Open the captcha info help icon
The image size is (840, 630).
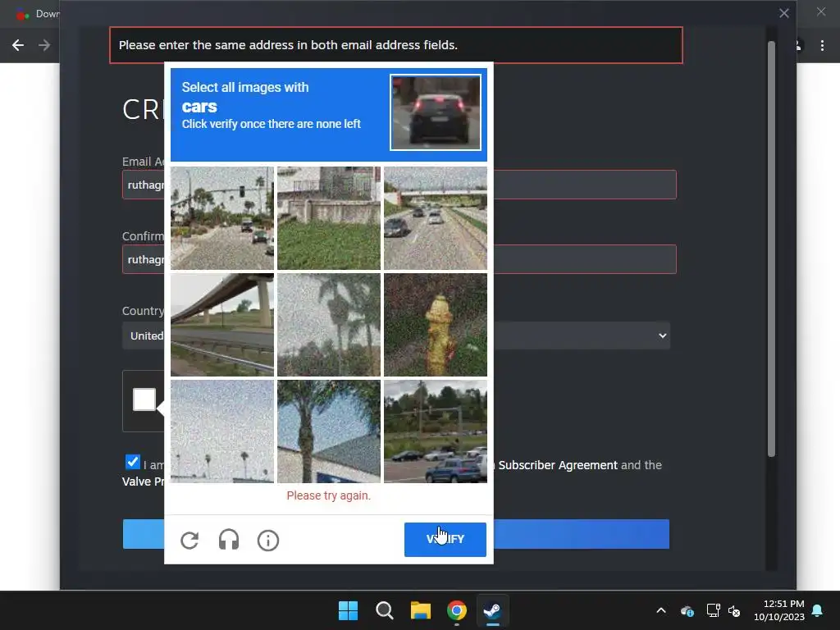pos(268,540)
